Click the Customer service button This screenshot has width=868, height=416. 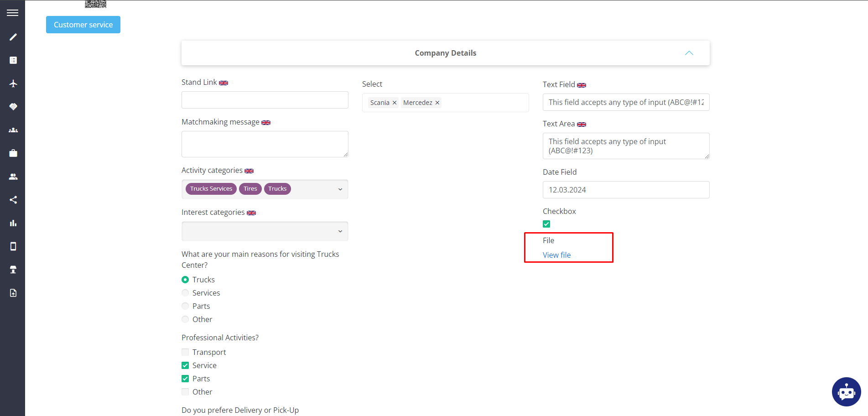pos(83,24)
